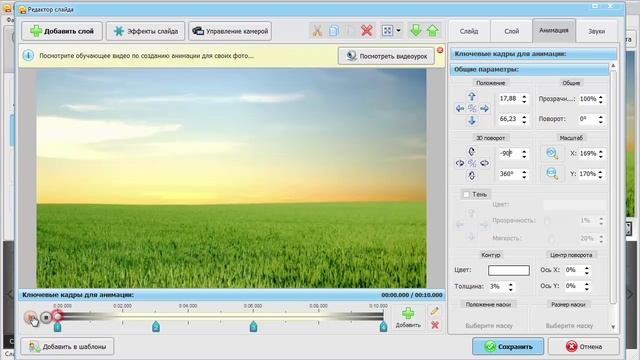Screen dimensions: 640x360
Task: Open Эффекты слайда
Action: click(146, 31)
